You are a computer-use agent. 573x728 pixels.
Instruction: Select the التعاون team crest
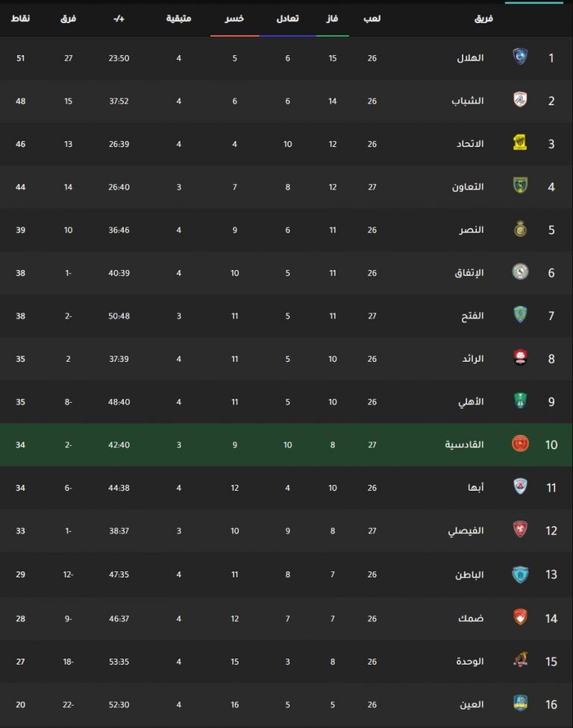click(520, 186)
